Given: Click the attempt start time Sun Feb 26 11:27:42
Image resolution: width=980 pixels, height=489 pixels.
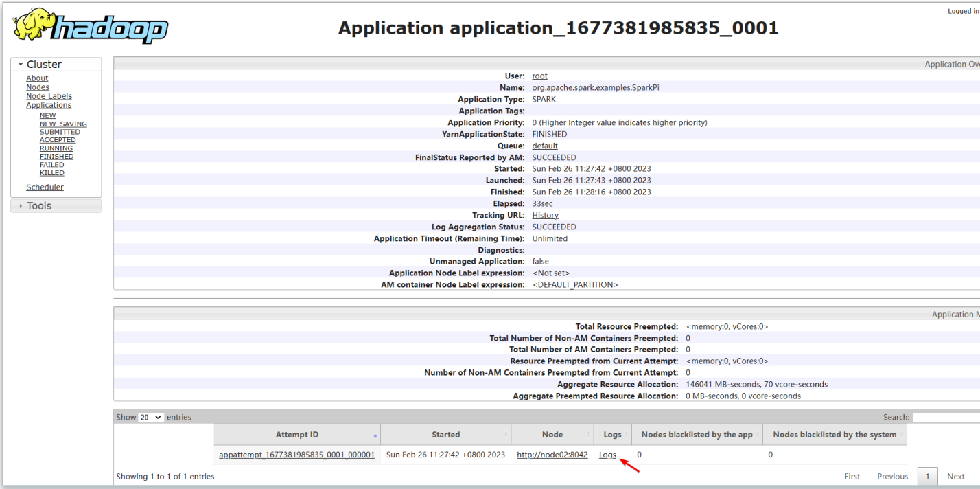Looking at the screenshot, I should pos(446,455).
